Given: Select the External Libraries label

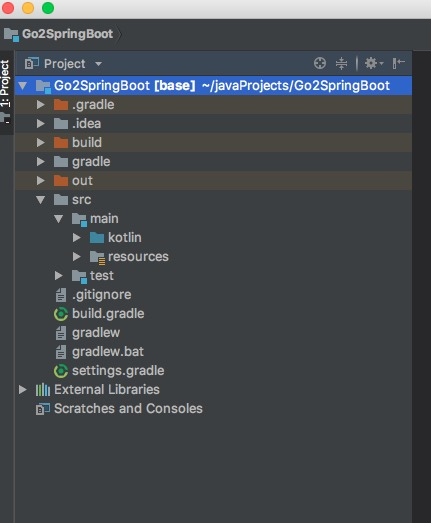Looking at the screenshot, I should 107,390.
